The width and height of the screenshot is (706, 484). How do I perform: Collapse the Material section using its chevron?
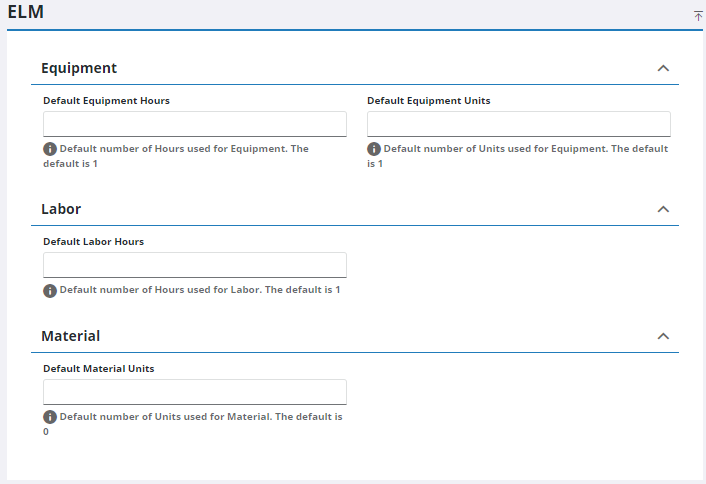pos(662,336)
